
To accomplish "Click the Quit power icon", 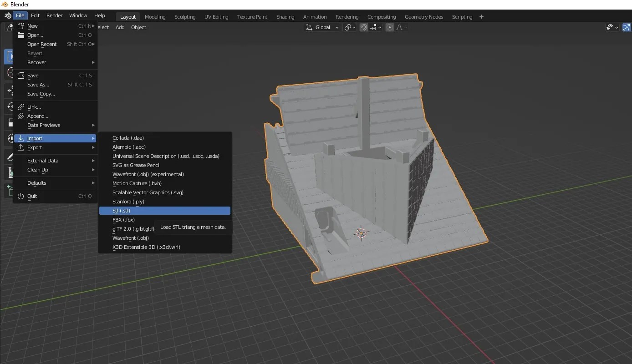I will pos(20,196).
